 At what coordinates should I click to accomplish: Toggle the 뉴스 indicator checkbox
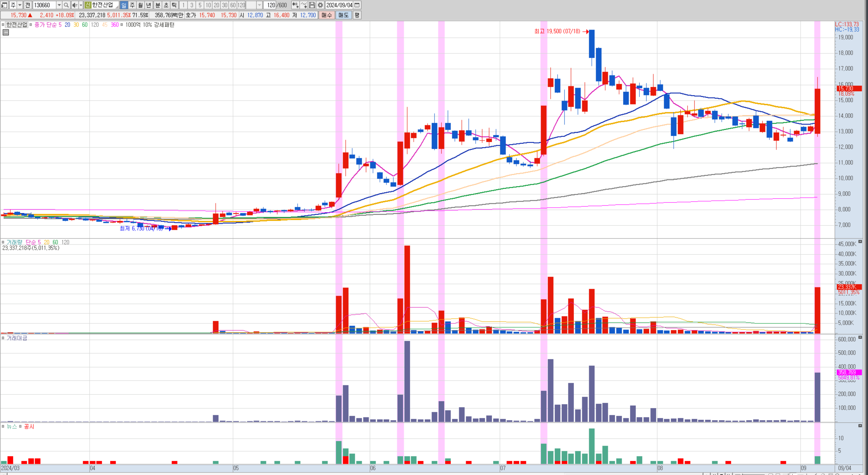pos(3,426)
